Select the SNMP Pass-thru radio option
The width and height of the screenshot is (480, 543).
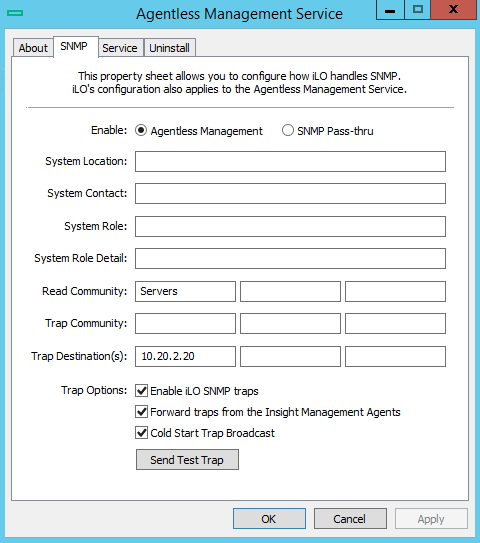coord(288,131)
